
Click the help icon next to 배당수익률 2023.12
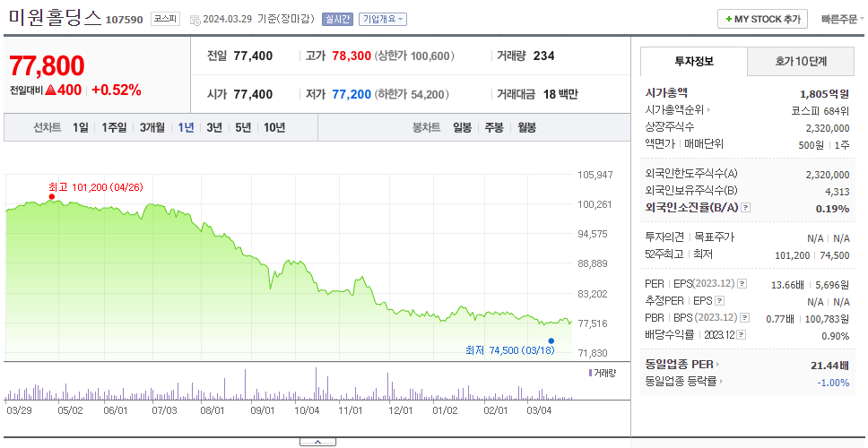tap(742, 335)
